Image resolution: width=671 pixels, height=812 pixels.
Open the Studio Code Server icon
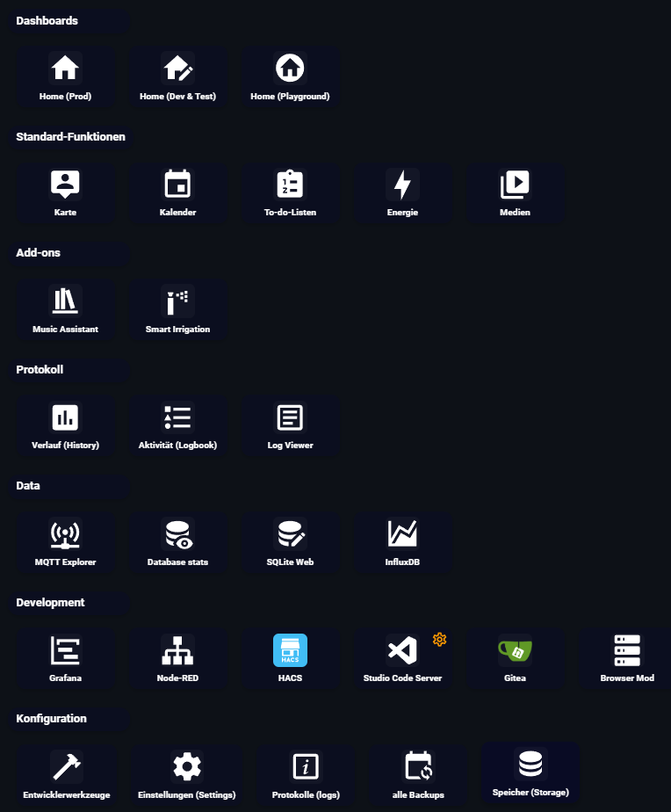[x=402, y=650]
